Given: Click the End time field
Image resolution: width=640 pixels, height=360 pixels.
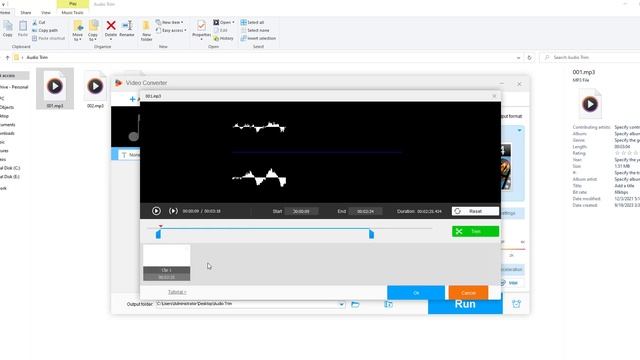Looking at the screenshot, I should point(365,211).
